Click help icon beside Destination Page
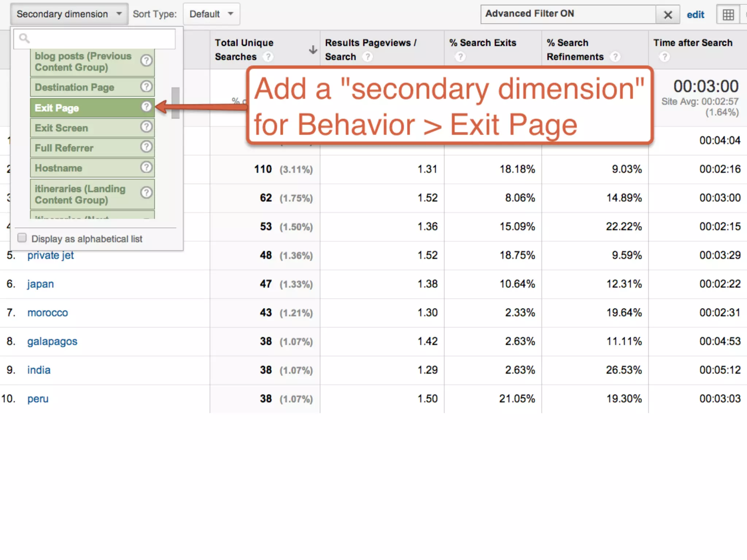This screenshot has height=560, width=747. click(x=146, y=87)
